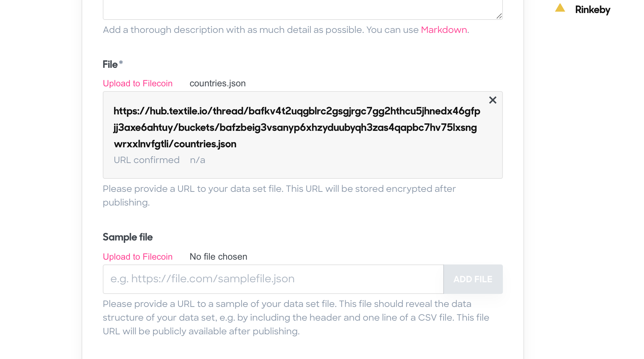
Task: Click the ADD FILE button
Action: (x=473, y=279)
